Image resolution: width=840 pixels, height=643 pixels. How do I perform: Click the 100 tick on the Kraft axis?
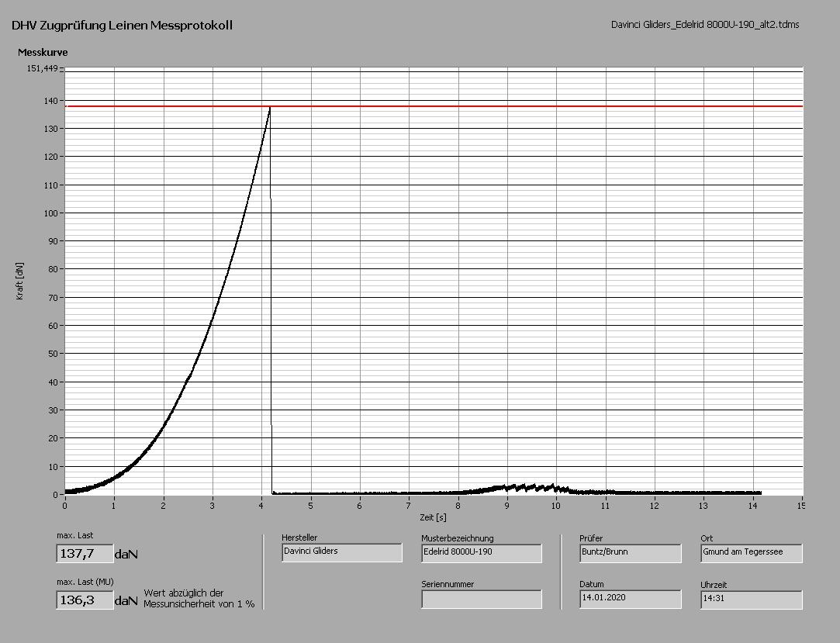point(51,213)
